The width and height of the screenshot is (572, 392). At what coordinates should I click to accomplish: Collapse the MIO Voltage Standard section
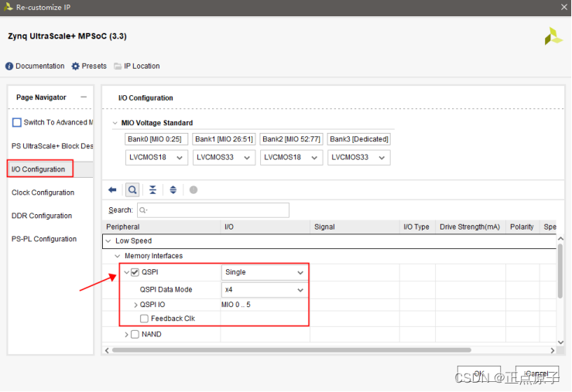pos(115,123)
